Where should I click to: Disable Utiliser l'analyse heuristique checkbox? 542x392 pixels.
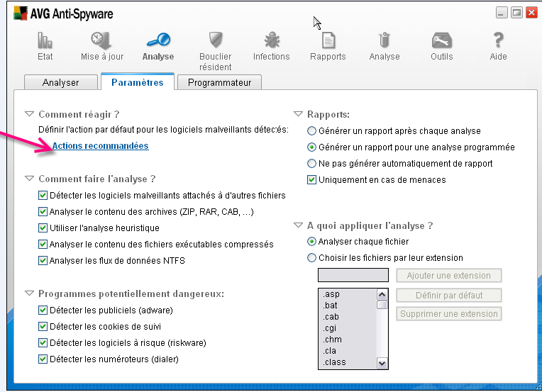(x=43, y=228)
